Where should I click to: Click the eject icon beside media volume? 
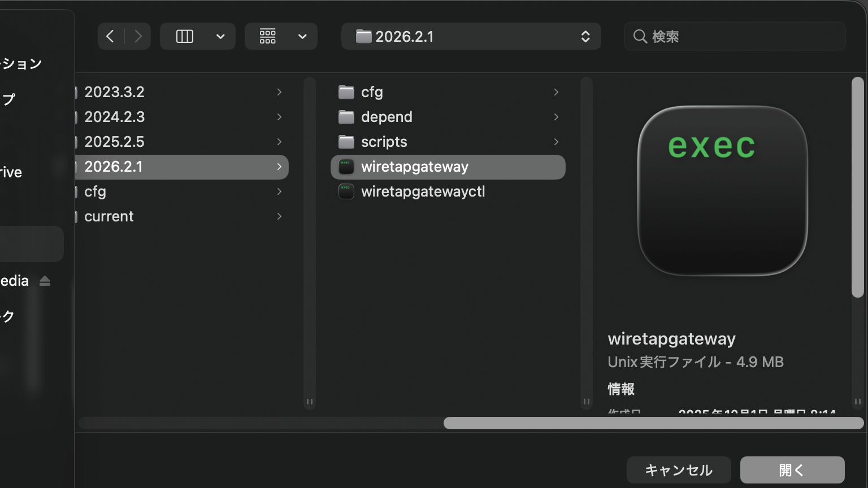tap(45, 281)
